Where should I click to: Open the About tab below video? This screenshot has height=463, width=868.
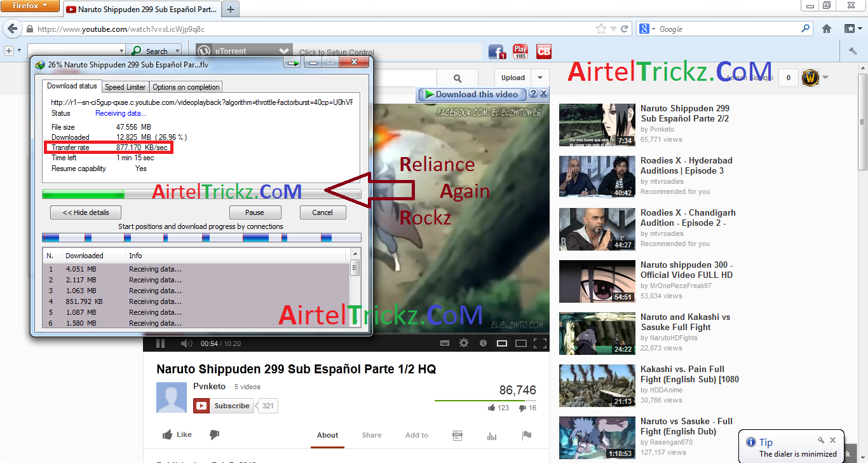point(327,435)
